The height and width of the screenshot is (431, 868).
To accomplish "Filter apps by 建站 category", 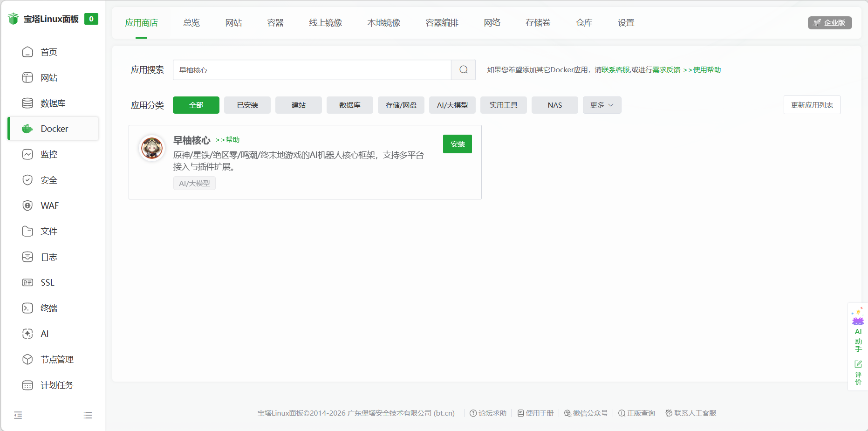I will [x=299, y=105].
